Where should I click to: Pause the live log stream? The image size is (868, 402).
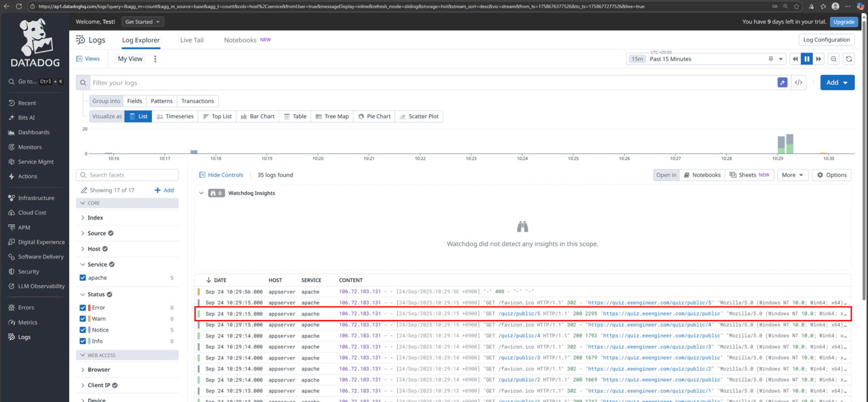807,59
